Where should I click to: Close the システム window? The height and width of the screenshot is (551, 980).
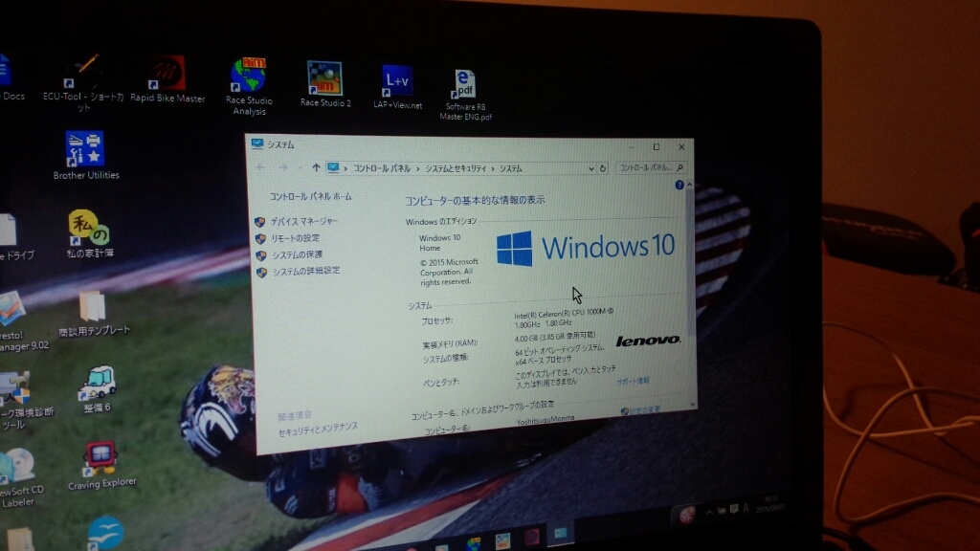click(681, 146)
